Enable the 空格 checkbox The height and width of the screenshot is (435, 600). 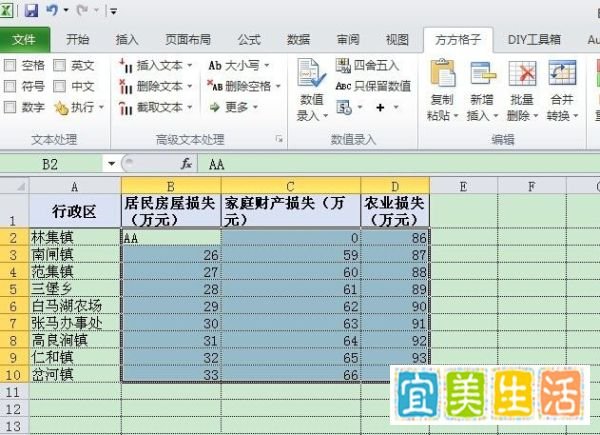tap(10, 65)
